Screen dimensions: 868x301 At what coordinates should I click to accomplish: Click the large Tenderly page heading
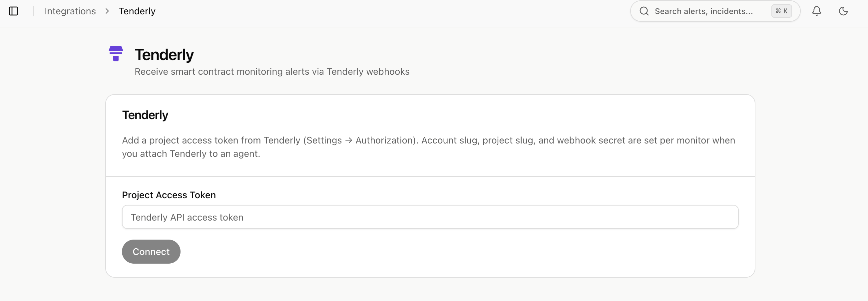click(164, 55)
